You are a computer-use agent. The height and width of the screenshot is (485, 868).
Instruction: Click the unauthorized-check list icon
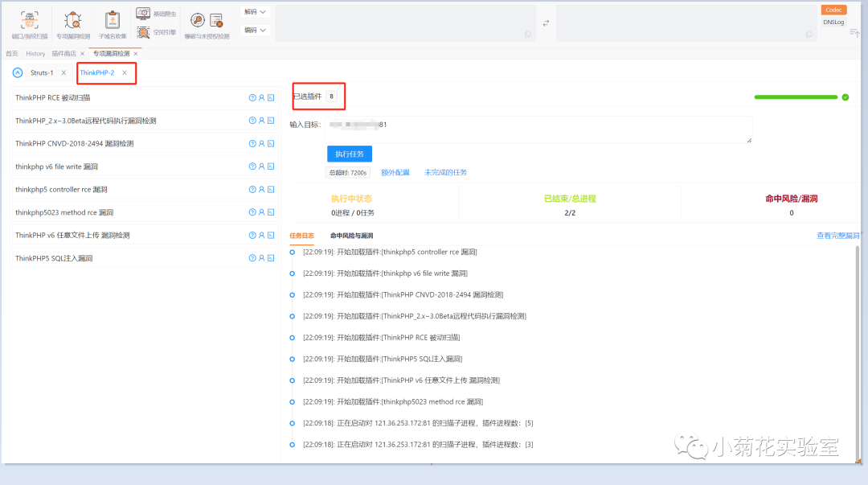(x=216, y=20)
